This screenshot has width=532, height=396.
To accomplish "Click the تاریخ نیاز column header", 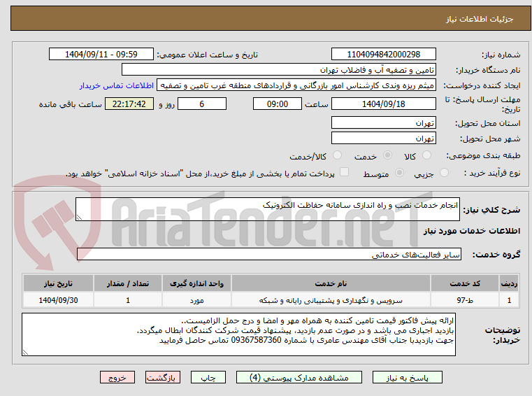I will click(x=58, y=283).
